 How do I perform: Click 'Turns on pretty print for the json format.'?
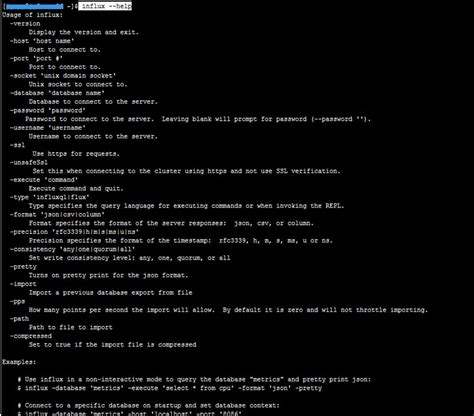coord(108,275)
